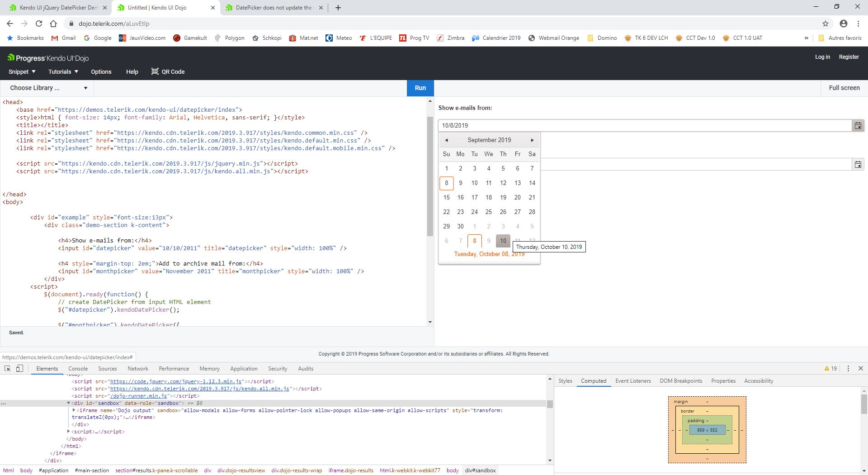Viewport: 868px width, 475px height.
Task: Expand the iframe Dojo output node
Action: coord(74,410)
